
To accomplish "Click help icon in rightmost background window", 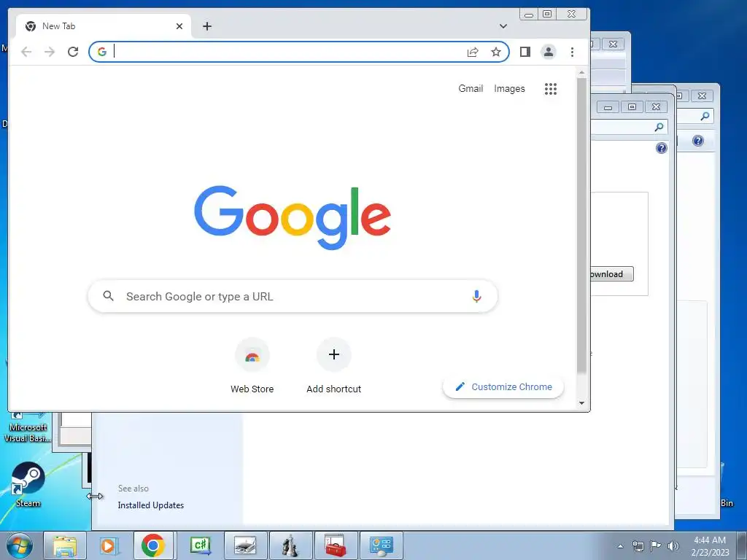I will [698, 141].
